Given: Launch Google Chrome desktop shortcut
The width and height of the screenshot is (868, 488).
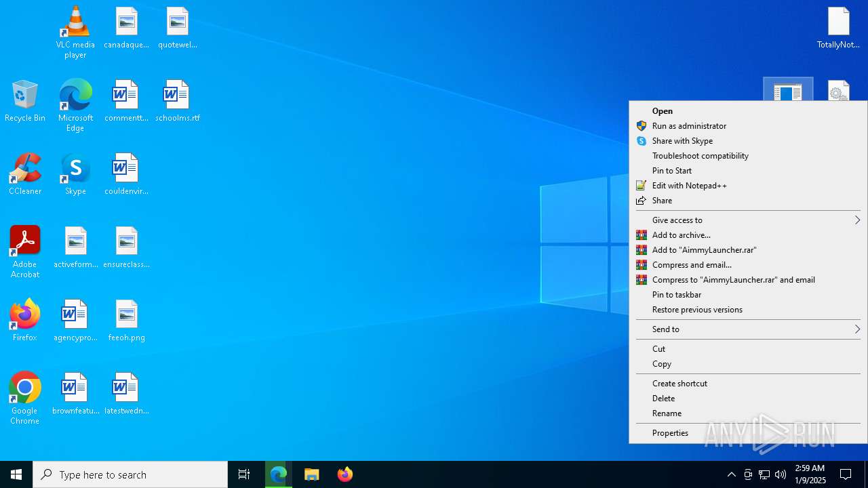Looking at the screenshot, I should click(24, 398).
